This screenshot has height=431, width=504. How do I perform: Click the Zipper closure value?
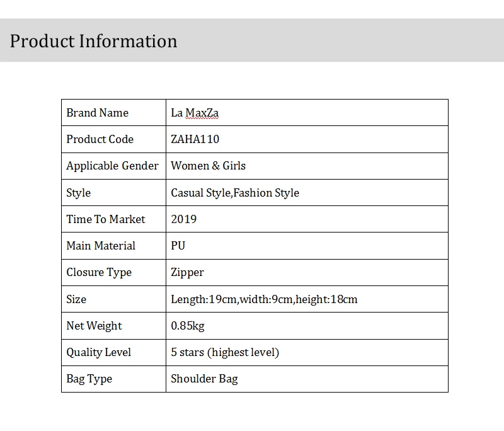(x=187, y=273)
